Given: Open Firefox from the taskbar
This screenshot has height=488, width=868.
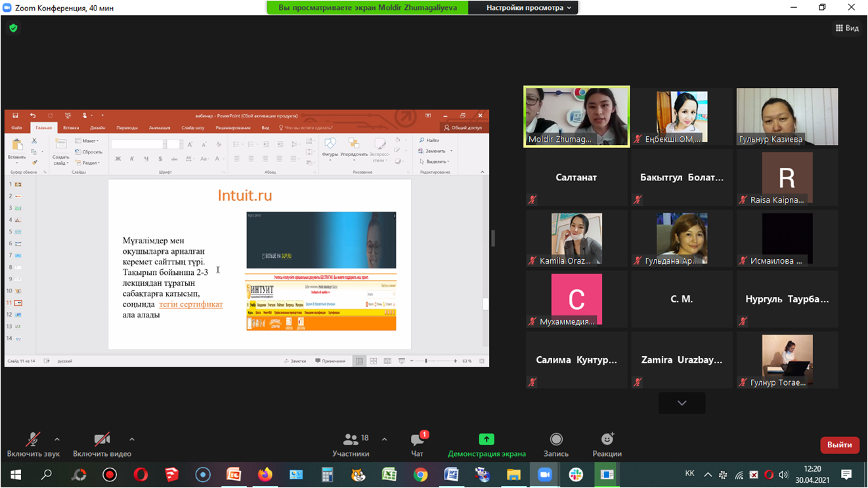Looking at the screenshot, I should pyautogui.click(x=265, y=474).
